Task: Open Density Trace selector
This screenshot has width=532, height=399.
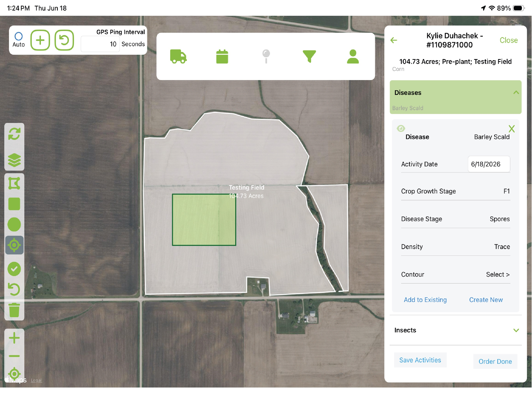Action: [455, 246]
